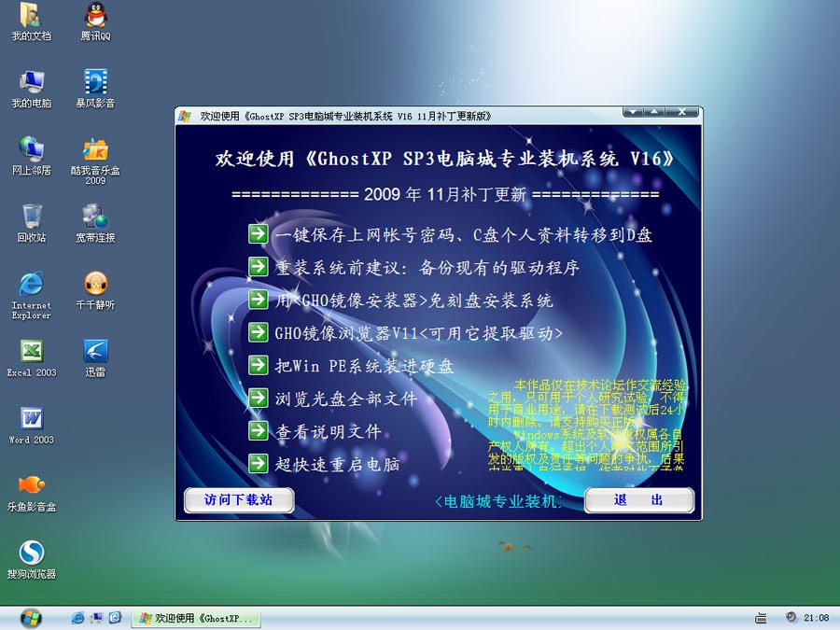Select 重装系统前建议 备份驱动 text
Image resolution: width=840 pixels, height=630 pixels.
(x=427, y=267)
